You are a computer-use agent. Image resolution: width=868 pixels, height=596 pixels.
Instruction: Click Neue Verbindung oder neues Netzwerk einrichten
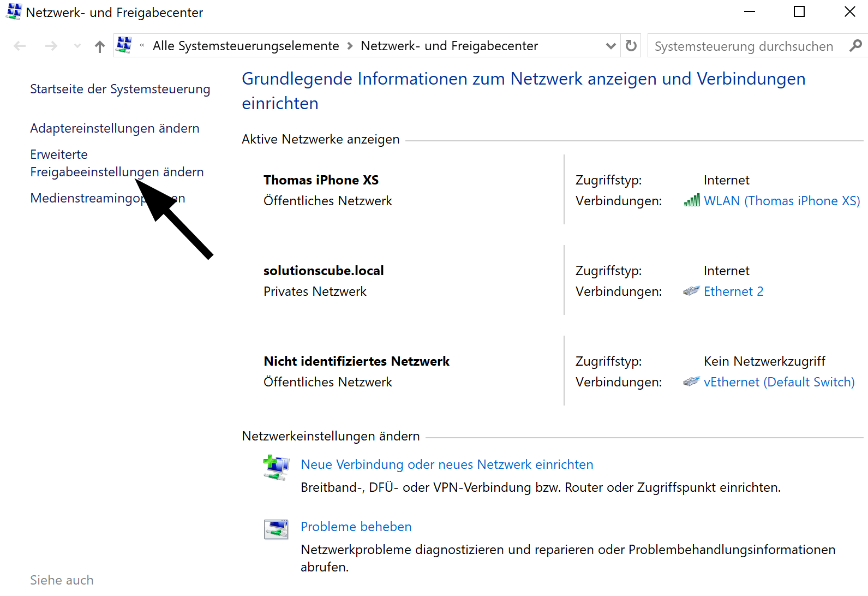point(447,464)
